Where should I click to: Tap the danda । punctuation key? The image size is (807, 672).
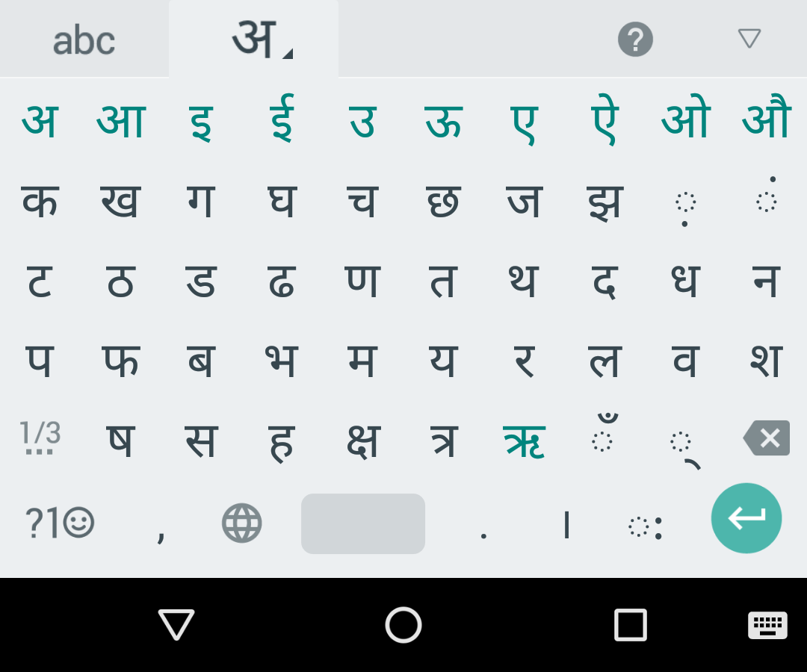566,524
